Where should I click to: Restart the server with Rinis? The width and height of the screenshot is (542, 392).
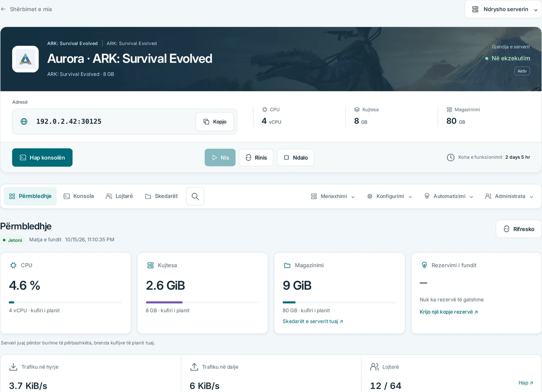[256, 157]
